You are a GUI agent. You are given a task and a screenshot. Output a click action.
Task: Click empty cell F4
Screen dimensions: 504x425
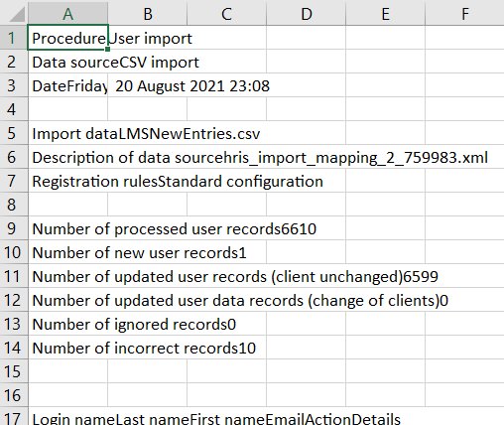[x=464, y=109]
